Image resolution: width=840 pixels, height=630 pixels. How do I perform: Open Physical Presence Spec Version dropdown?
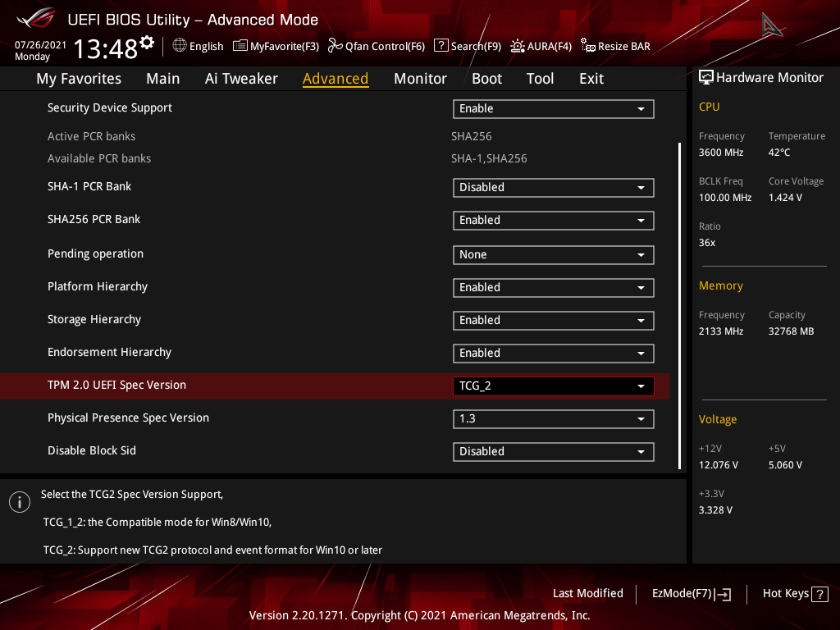(554, 419)
